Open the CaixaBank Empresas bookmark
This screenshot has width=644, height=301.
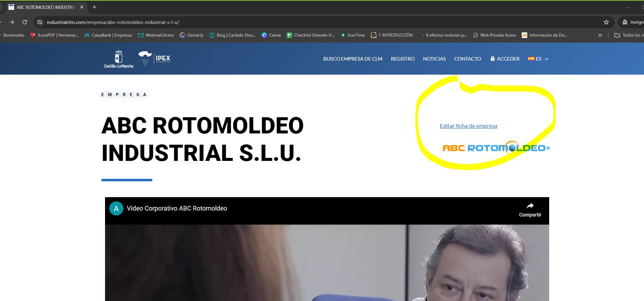[108, 35]
